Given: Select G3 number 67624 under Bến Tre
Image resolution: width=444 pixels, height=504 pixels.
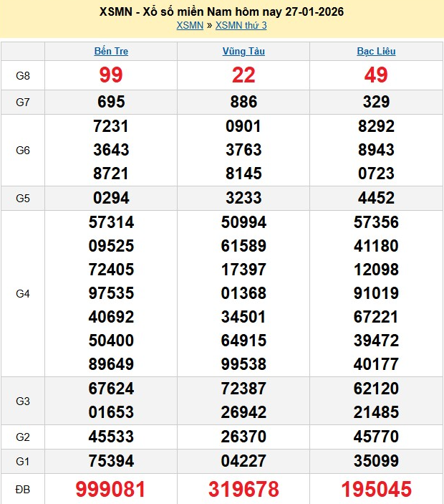Looking at the screenshot, I should coord(111,389).
